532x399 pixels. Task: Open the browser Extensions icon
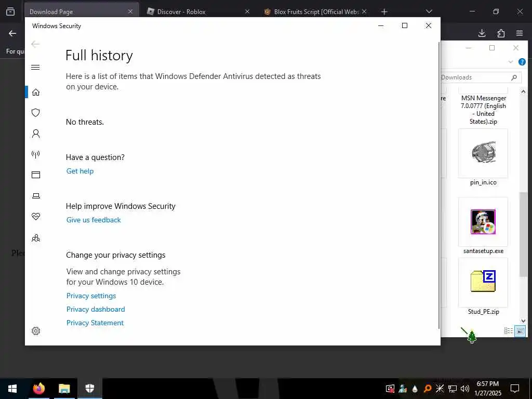501,33
